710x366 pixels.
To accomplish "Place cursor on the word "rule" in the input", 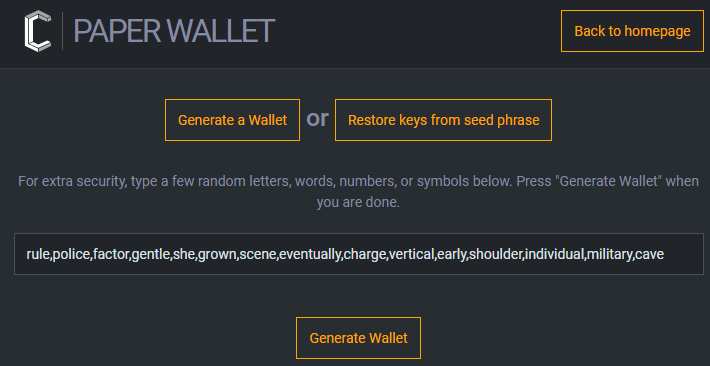I will point(38,254).
